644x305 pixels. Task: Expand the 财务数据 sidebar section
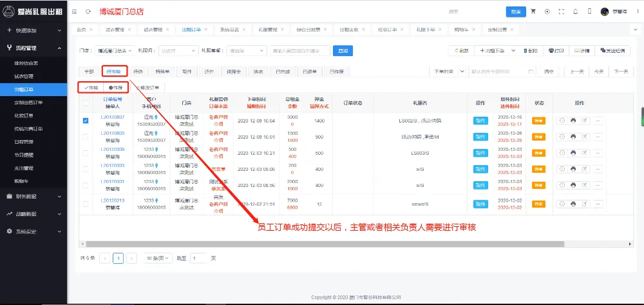(33, 196)
